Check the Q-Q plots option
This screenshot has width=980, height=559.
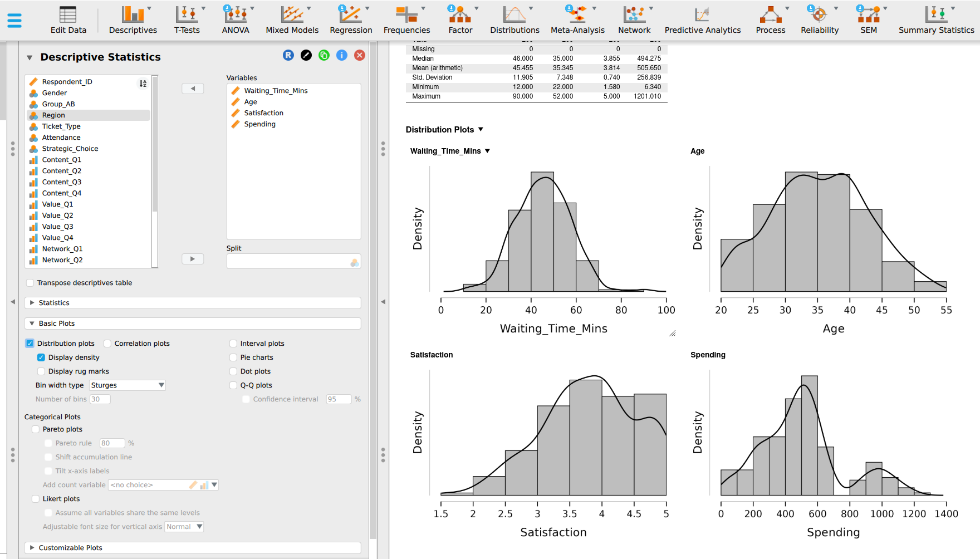tap(233, 385)
